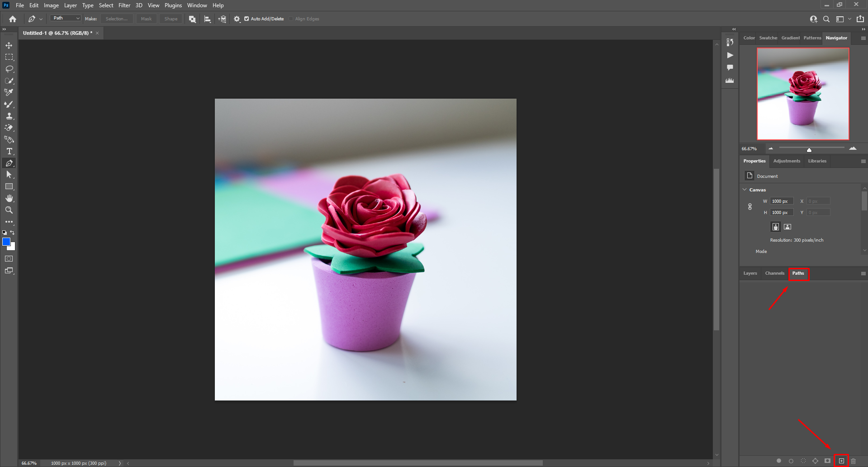Switch to the Channels tab

[774, 273]
